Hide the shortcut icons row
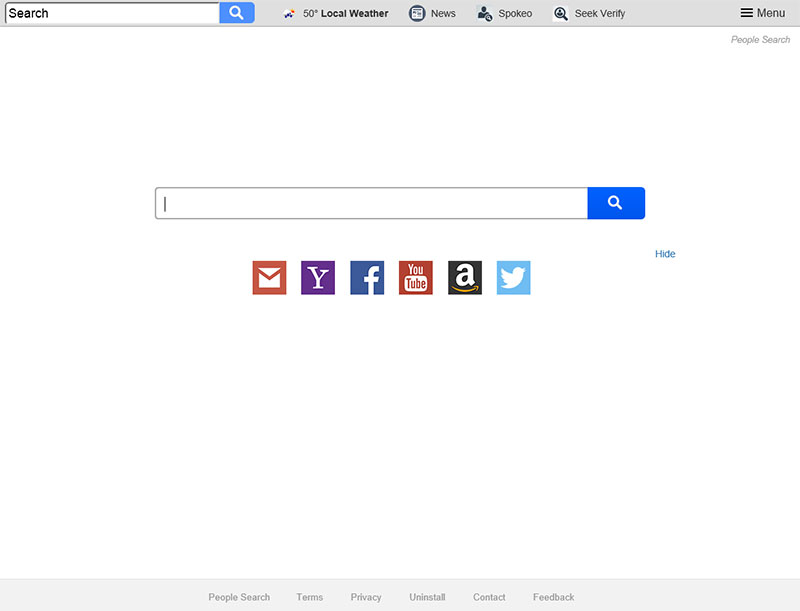Image resolution: width=800 pixels, height=611 pixels. click(665, 254)
